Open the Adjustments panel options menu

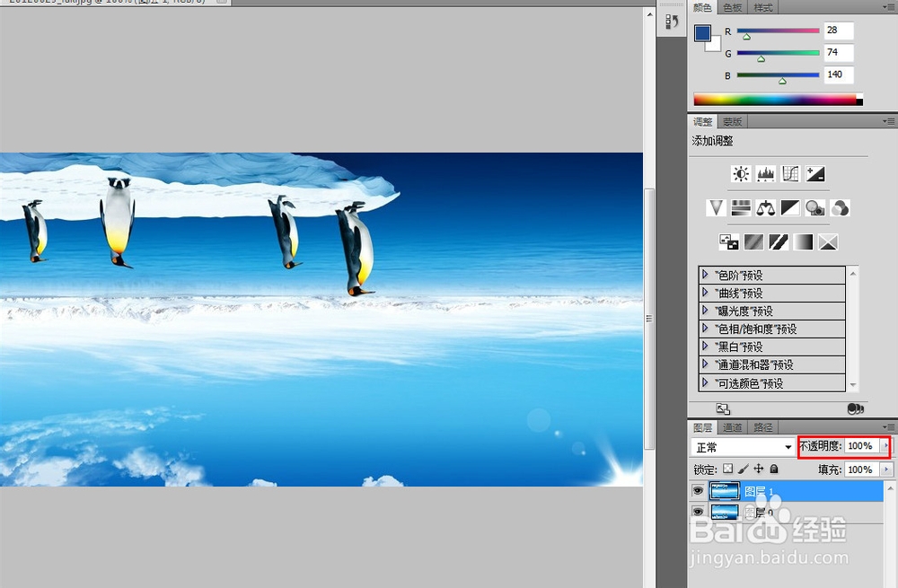pyautogui.click(x=889, y=121)
